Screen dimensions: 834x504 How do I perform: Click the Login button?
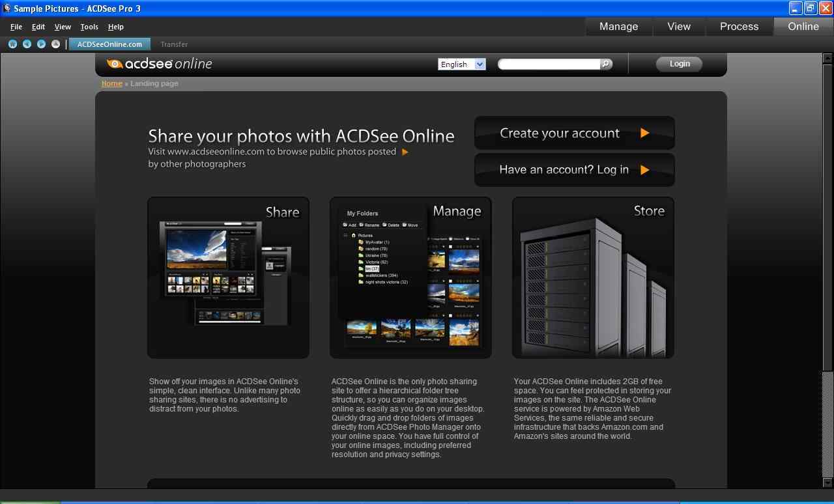click(x=679, y=63)
